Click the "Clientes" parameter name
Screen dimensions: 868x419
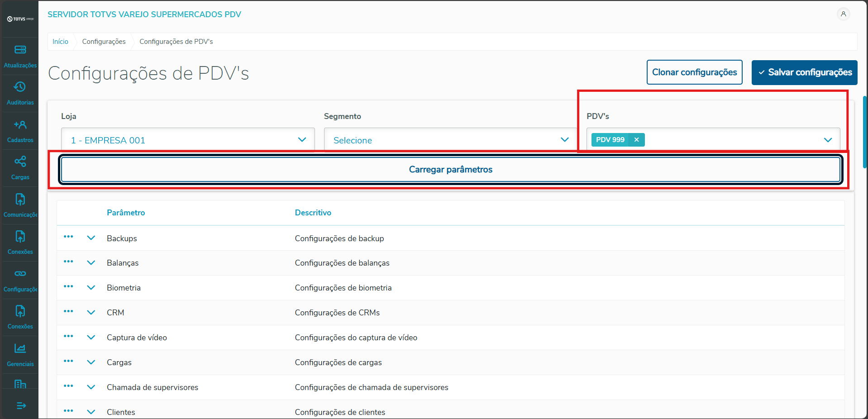[121, 412]
